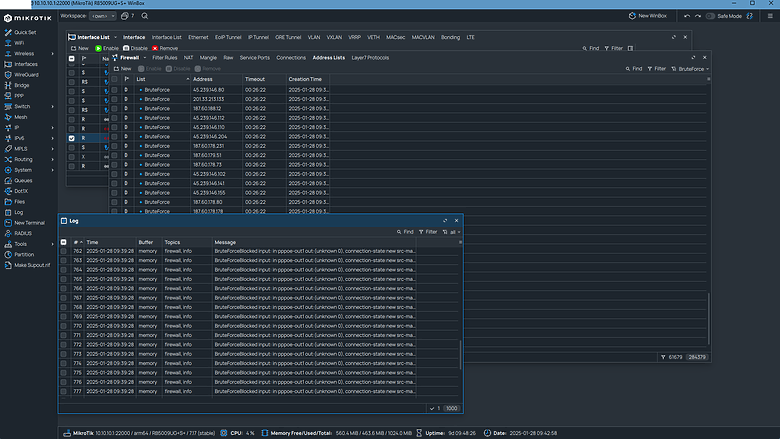
Task: Sort Log by Time column header
Action: [x=109, y=242]
